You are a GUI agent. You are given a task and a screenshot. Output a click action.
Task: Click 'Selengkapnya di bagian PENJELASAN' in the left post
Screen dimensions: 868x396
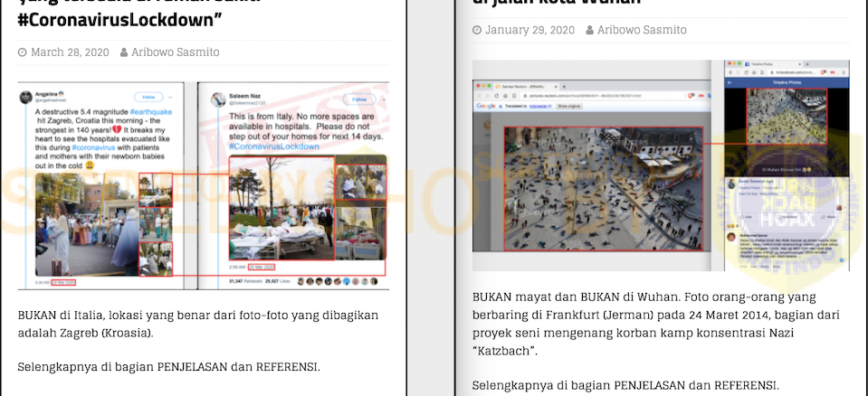click(123, 367)
